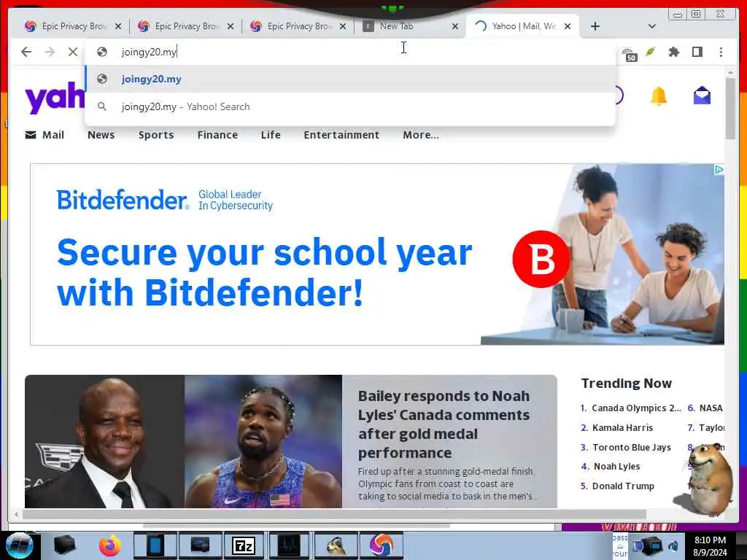Viewport: 747px width, 560px height.
Task: Open the monitor graph taskbar icon
Action: [289, 545]
